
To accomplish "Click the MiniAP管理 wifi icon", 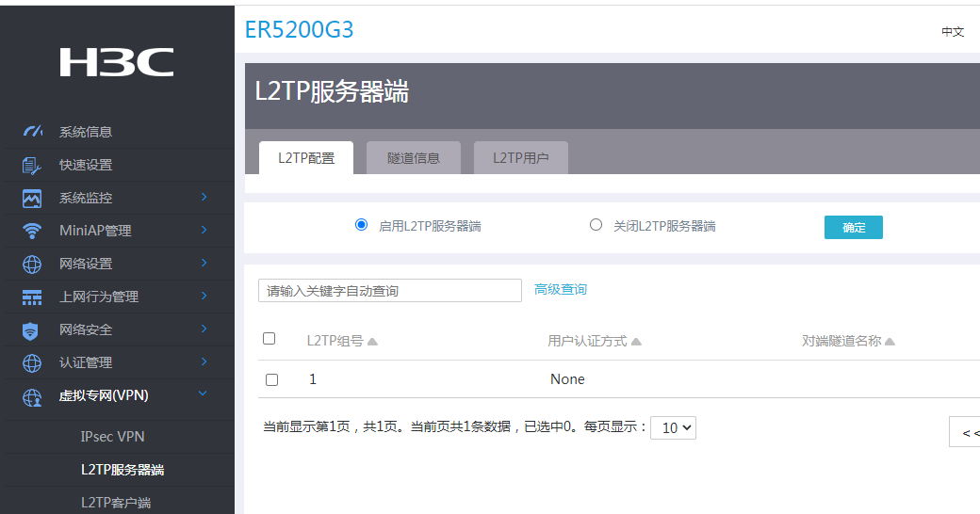I will [32, 231].
